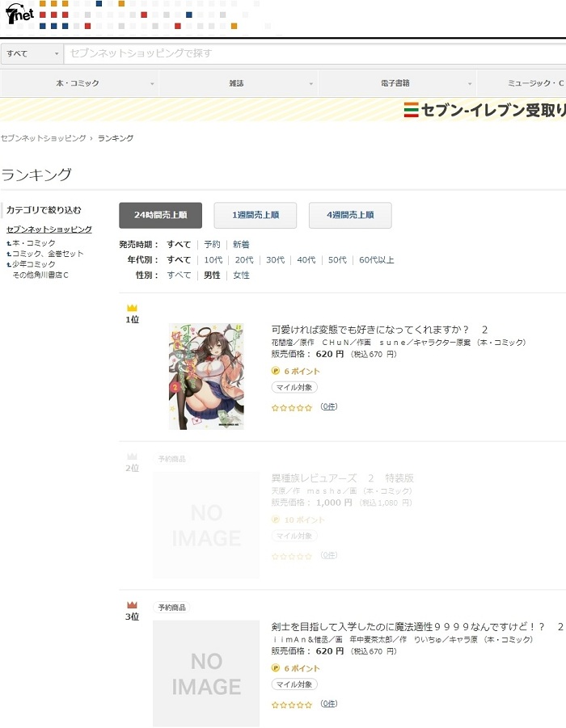The width and height of the screenshot is (566, 728).
Task: Click the point icon for rank 1 item
Action: coord(276,371)
